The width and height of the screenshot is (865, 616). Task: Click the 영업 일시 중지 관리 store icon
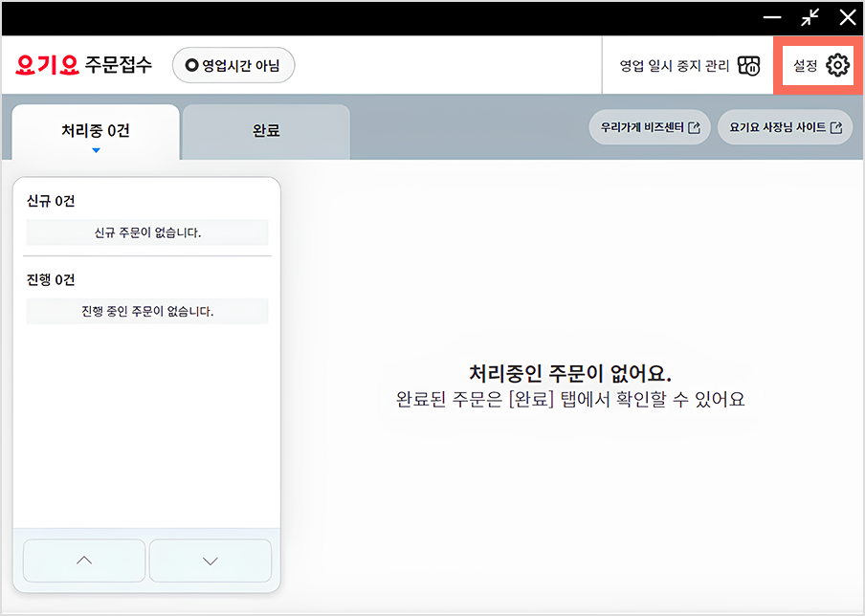[749, 66]
